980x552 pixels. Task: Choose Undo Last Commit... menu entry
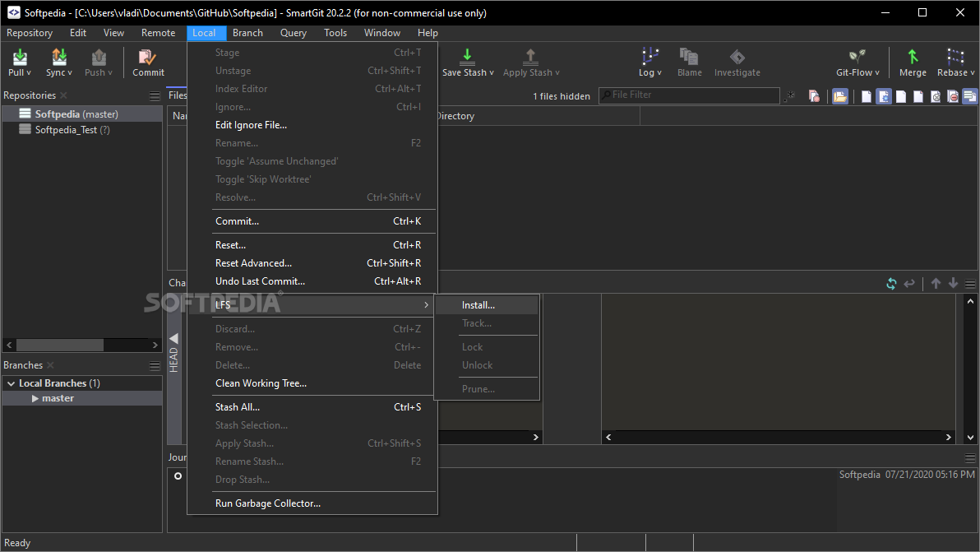click(312, 281)
